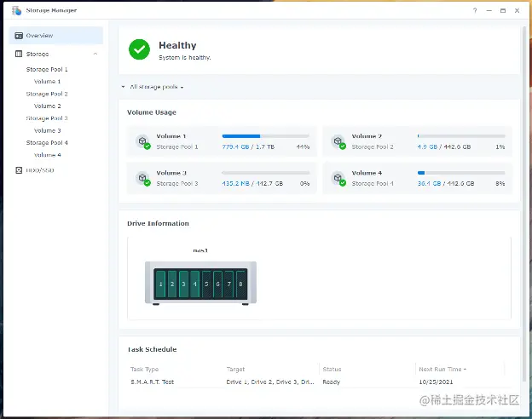532x419 pixels.
Task: Select empty drive bay 7 on nas1
Action: (x=229, y=284)
